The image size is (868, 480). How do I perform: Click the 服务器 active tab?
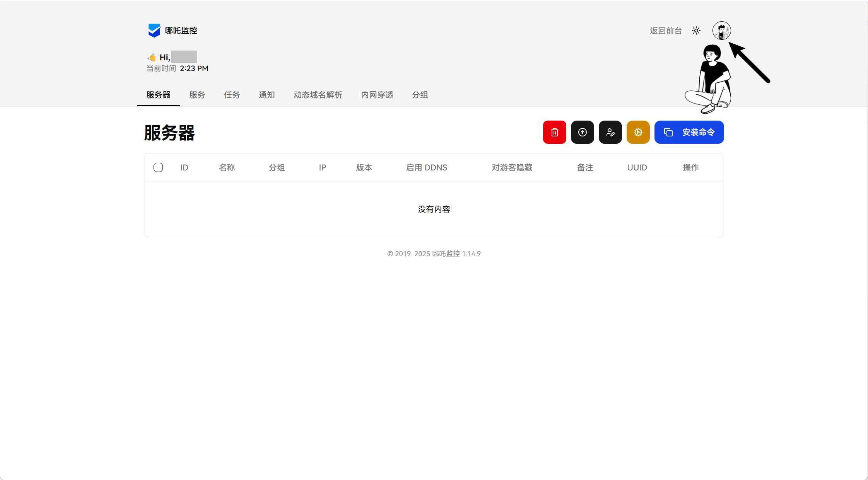tap(158, 95)
